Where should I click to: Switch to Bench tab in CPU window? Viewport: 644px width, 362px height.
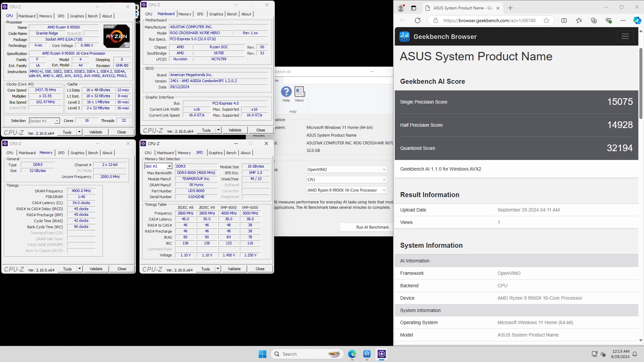pyautogui.click(x=93, y=16)
